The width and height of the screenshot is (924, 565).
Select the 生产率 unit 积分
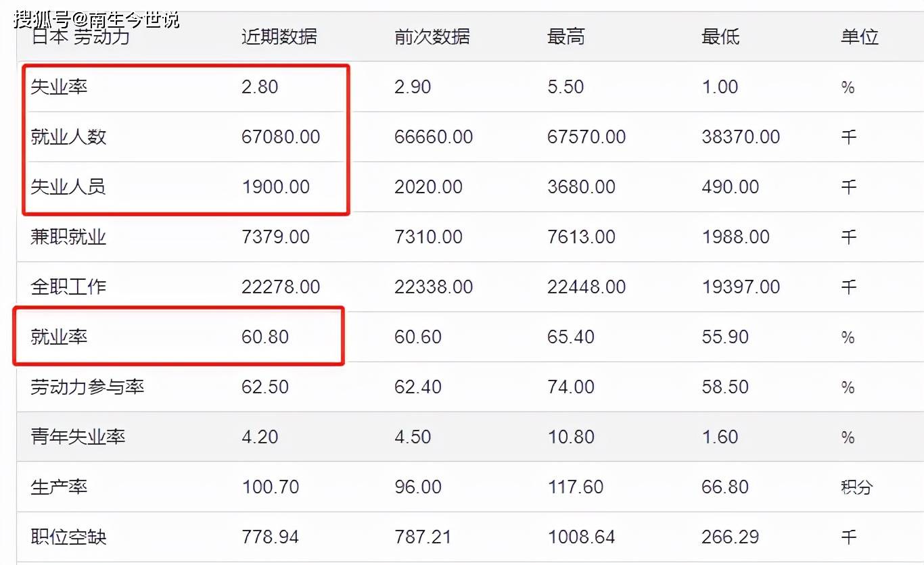[x=857, y=487]
